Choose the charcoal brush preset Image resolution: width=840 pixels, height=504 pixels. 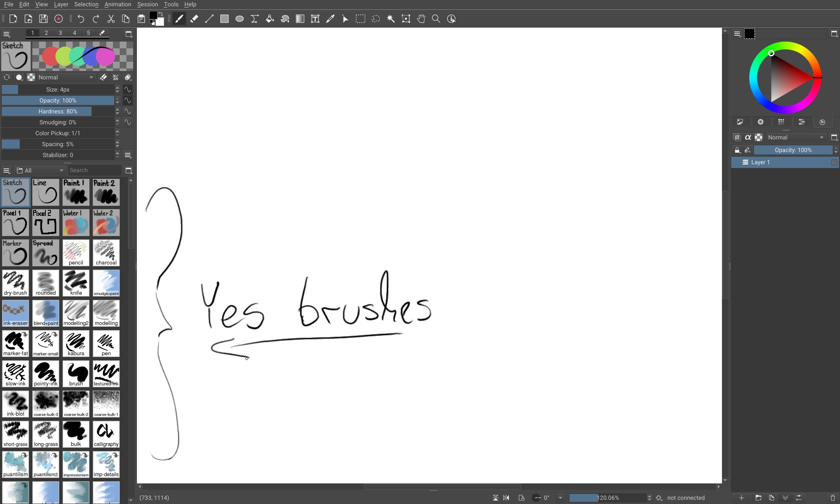click(106, 253)
